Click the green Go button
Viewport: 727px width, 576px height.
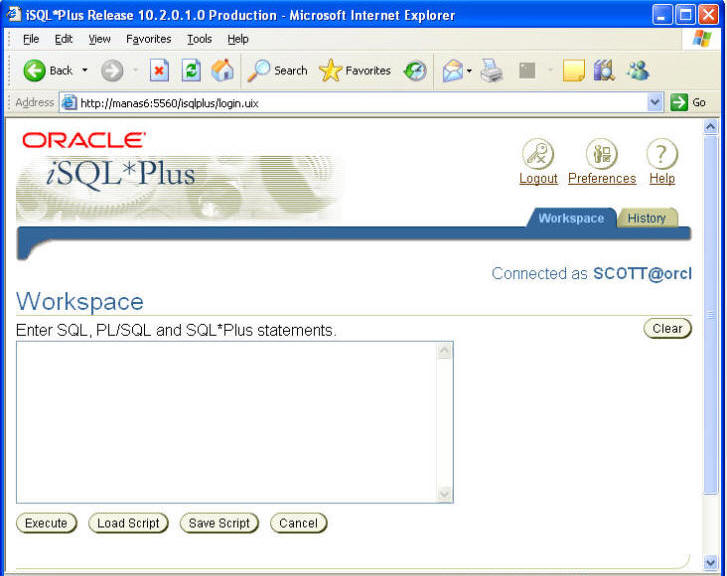688,102
